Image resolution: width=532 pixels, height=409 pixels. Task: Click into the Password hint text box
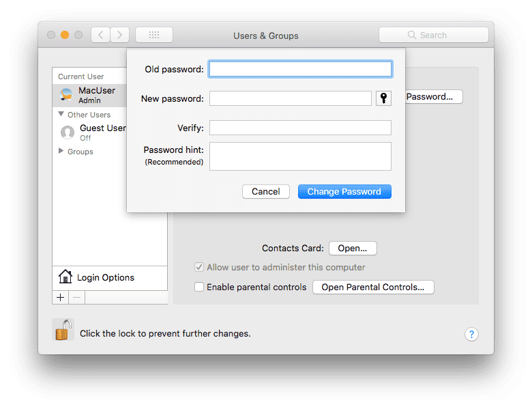pos(300,156)
